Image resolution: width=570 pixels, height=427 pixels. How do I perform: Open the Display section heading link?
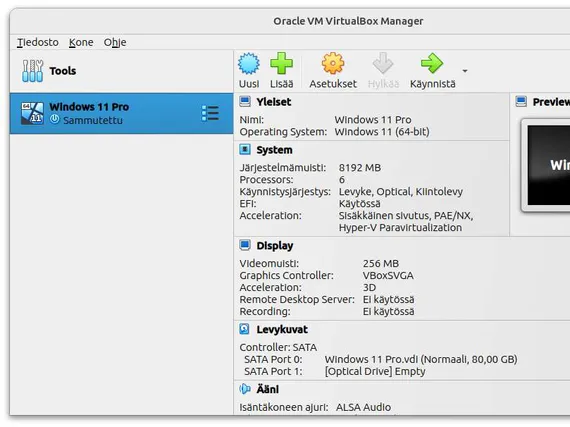pos(274,246)
